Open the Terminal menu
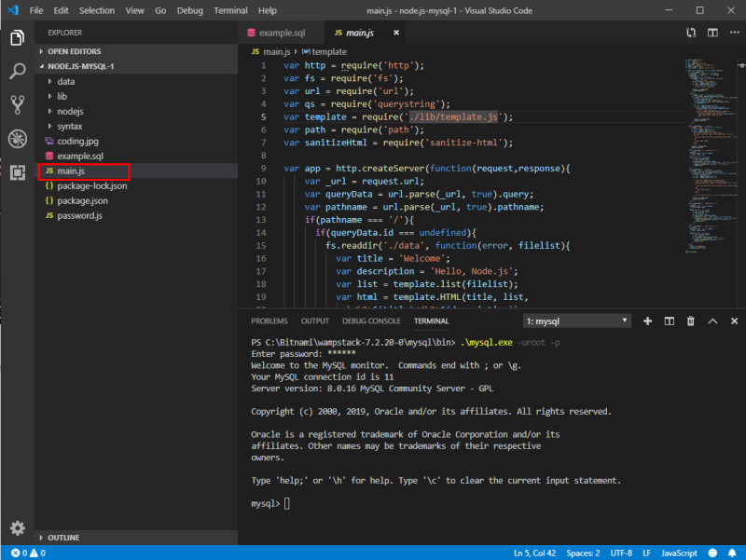 point(230,10)
